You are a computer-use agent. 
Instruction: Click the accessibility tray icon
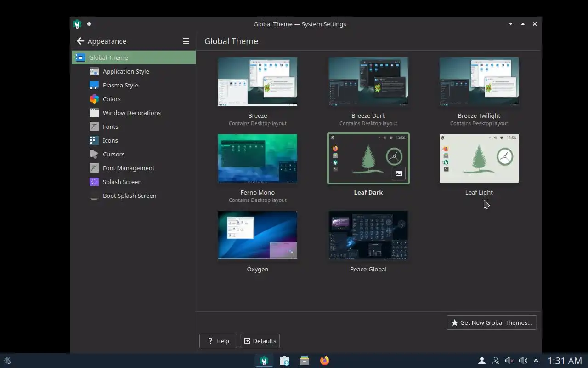pyautogui.click(x=496, y=361)
